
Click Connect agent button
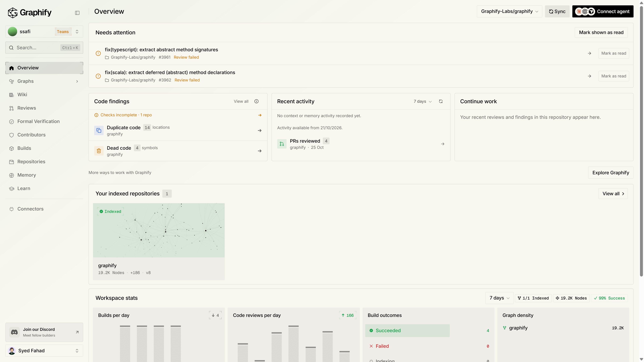coord(603,12)
